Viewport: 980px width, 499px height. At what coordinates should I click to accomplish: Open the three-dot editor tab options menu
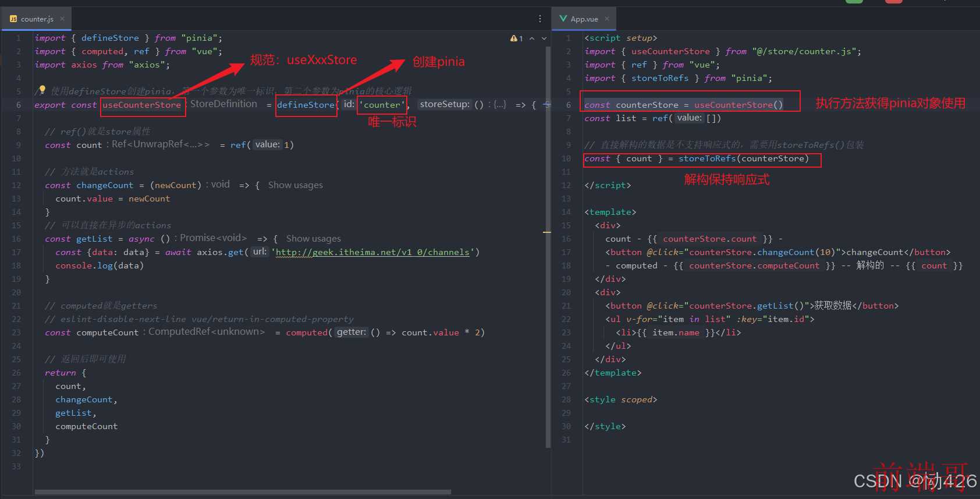540,19
